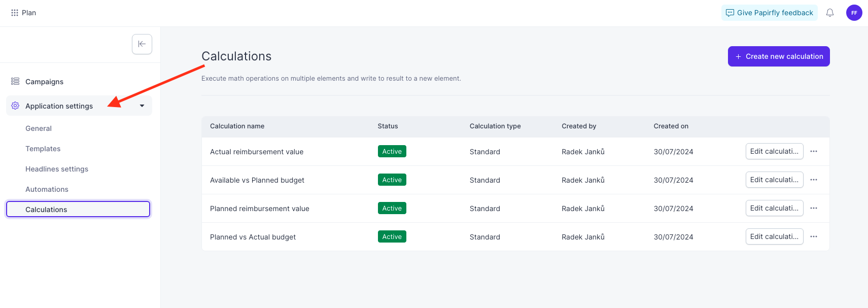Open more options for Planned vs Actual budget

(x=814, y=236)
